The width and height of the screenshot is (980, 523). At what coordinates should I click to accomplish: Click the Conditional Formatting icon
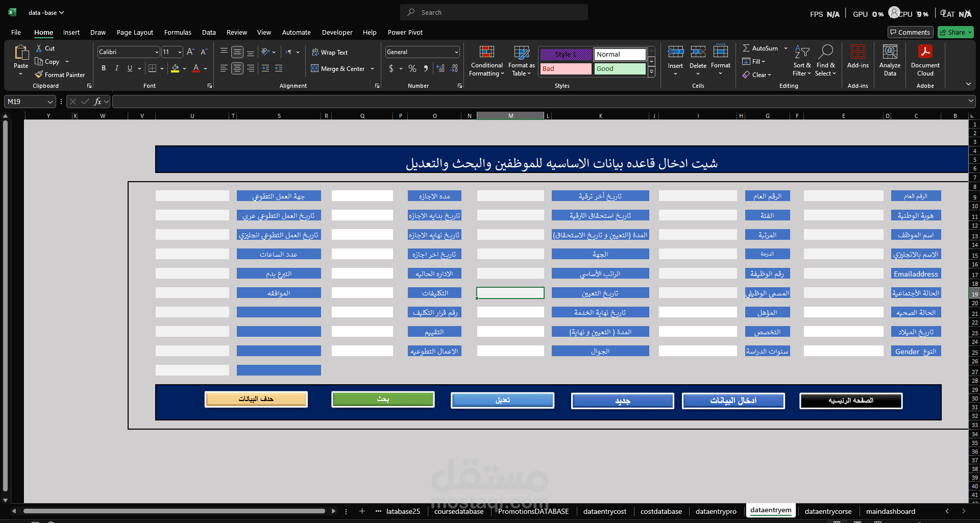[x=486, y=52]
